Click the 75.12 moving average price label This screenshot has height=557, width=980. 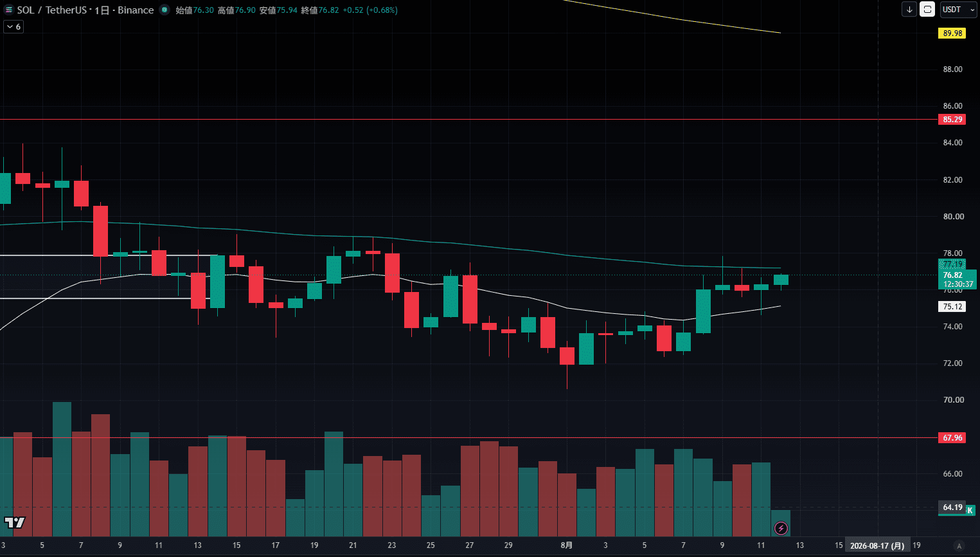coord(952,307)
